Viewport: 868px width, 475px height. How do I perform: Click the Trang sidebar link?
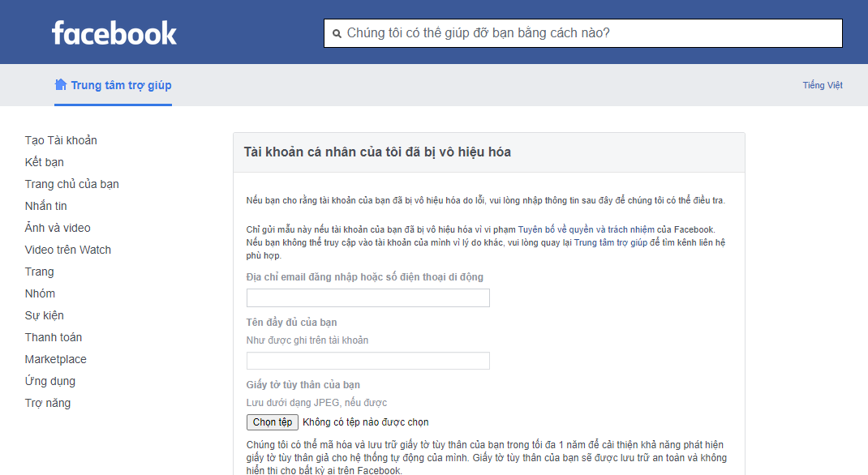(x=40, y=272)
